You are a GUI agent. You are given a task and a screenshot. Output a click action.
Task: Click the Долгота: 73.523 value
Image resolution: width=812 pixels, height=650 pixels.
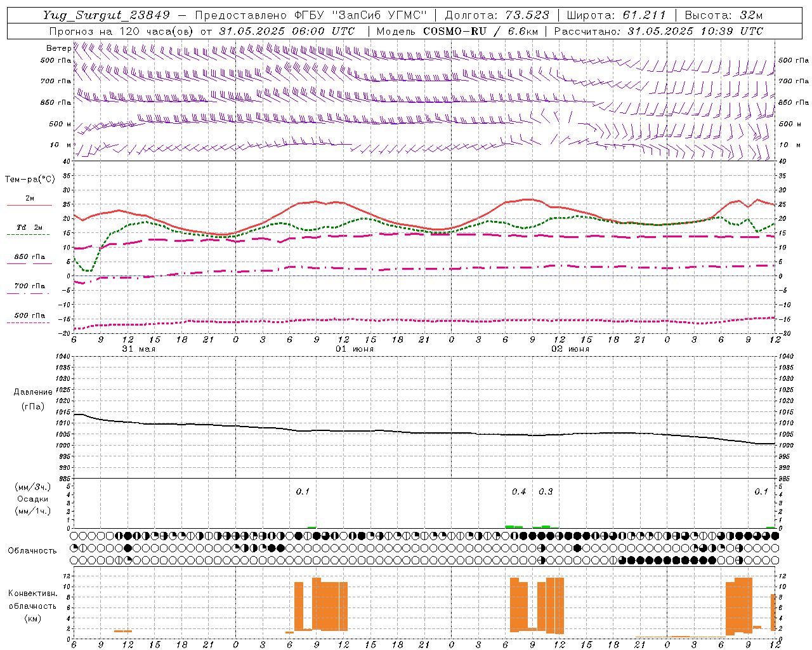click(x=497, y=16)
